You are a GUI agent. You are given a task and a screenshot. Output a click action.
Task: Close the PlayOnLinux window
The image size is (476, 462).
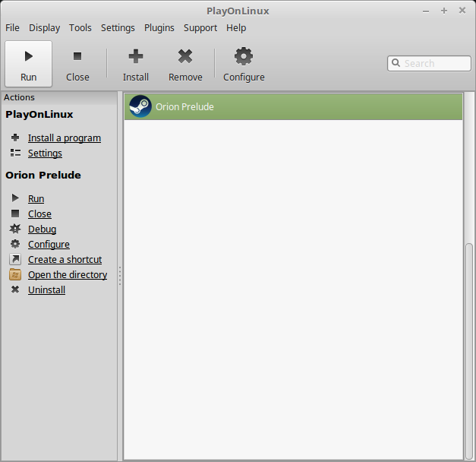462,11
